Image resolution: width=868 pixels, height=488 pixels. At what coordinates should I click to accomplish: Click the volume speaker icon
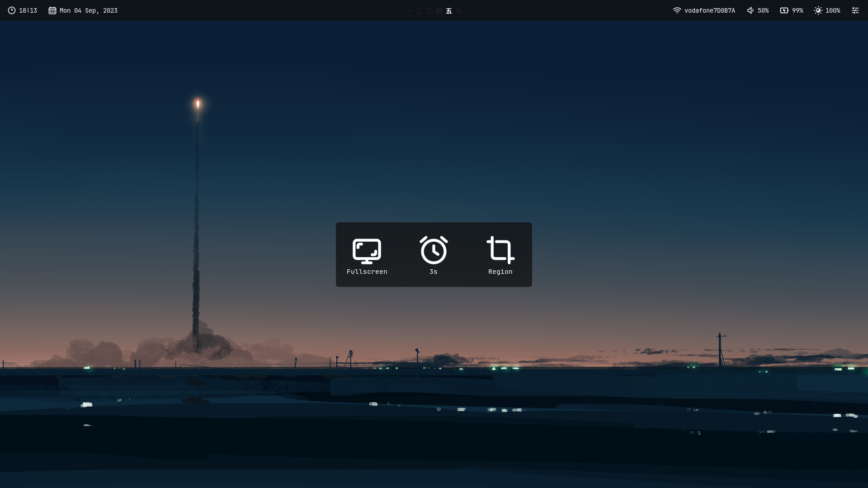click(x=750, y=10)
